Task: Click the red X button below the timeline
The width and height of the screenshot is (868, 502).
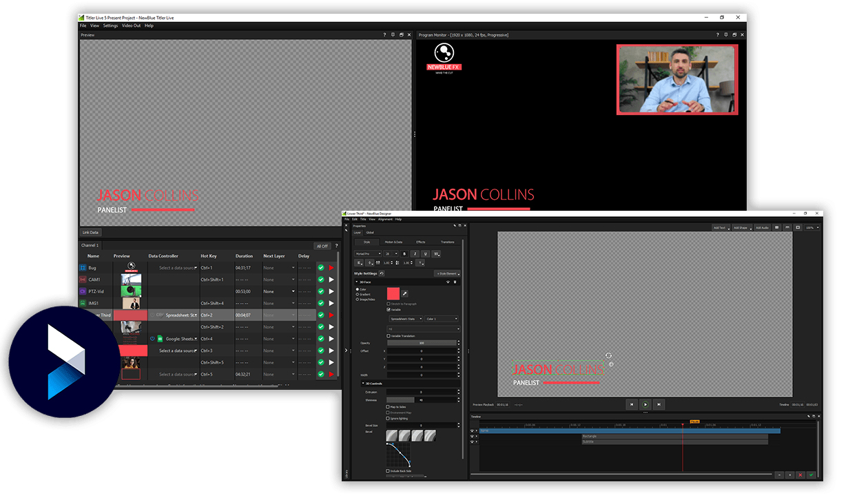Action: [x=800, y=475]
